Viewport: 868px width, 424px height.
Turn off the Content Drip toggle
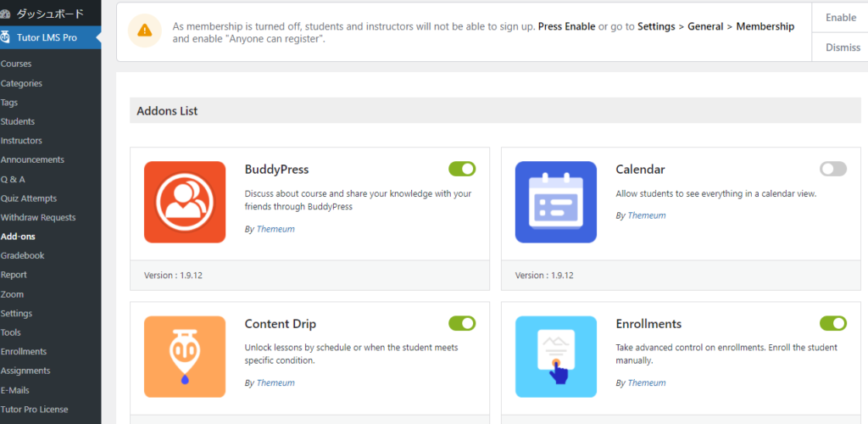pyautogui.click(x=462, y=323)
